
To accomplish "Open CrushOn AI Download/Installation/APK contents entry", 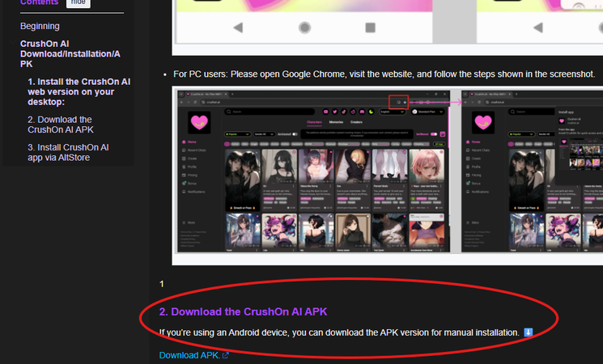I will point(70,54).
